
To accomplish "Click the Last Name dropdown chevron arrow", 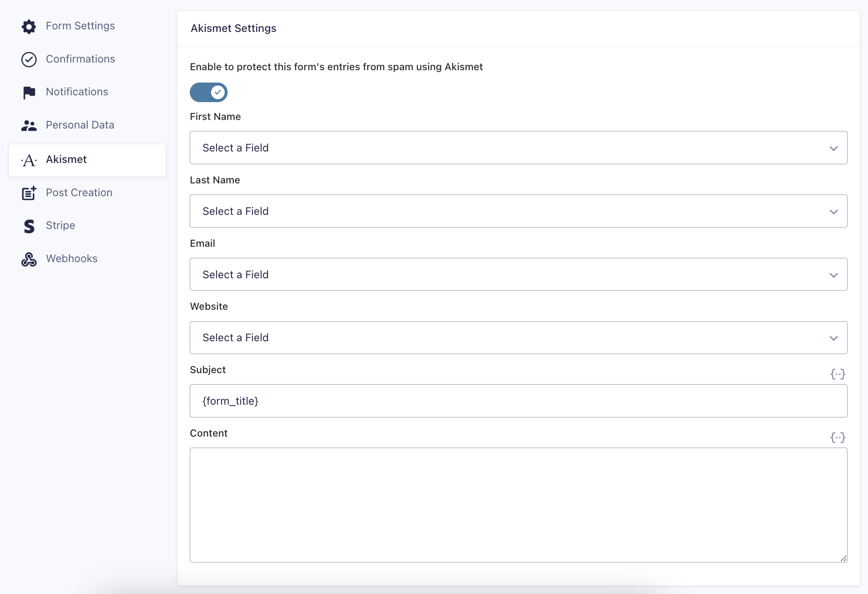I will tap(834, 212).
